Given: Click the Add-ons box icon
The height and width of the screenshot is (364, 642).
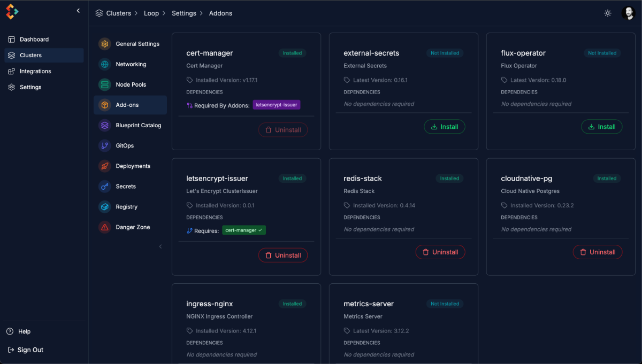Looking at the screenshot, I should coord(105,105).
